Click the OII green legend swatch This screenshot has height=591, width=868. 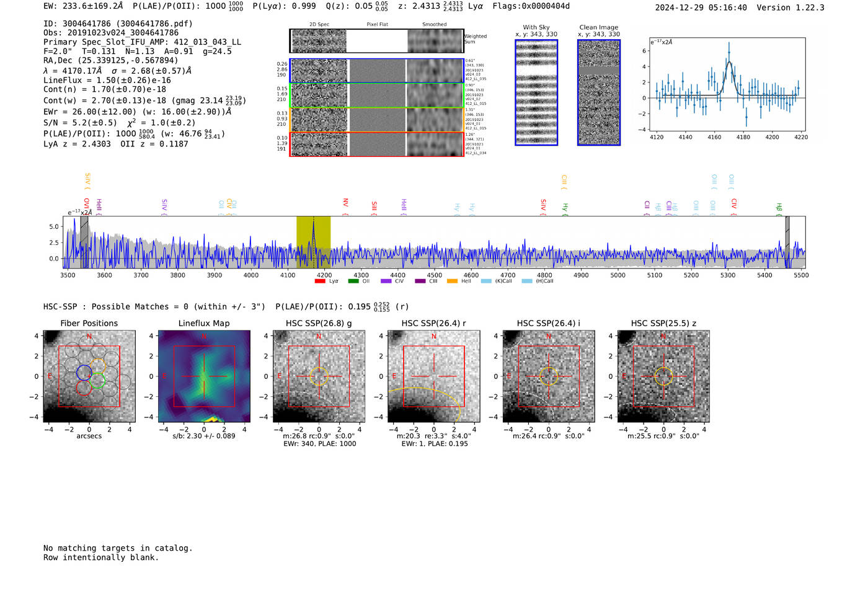click(353, 281)
